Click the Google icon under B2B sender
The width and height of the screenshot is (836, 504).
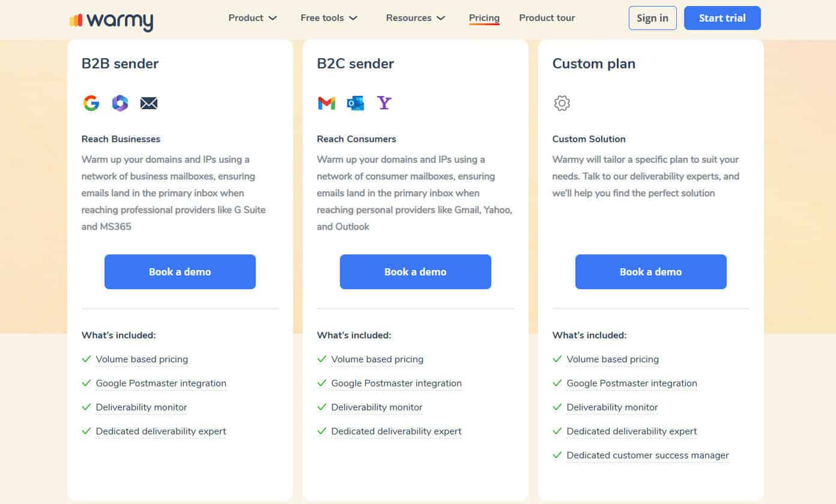91,103
